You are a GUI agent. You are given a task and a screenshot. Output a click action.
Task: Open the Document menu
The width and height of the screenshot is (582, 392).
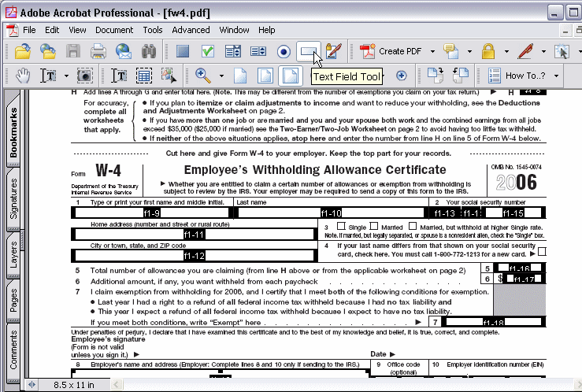click(x=114, y=30)
